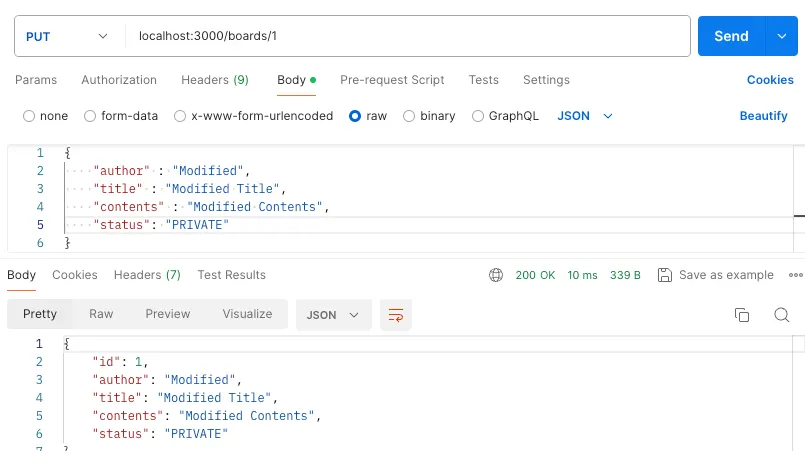Image resolution: width=805 pixels, height=451 pixels.
Task: Open the request body JSON format dropdown
Action: tap(585, 116)
